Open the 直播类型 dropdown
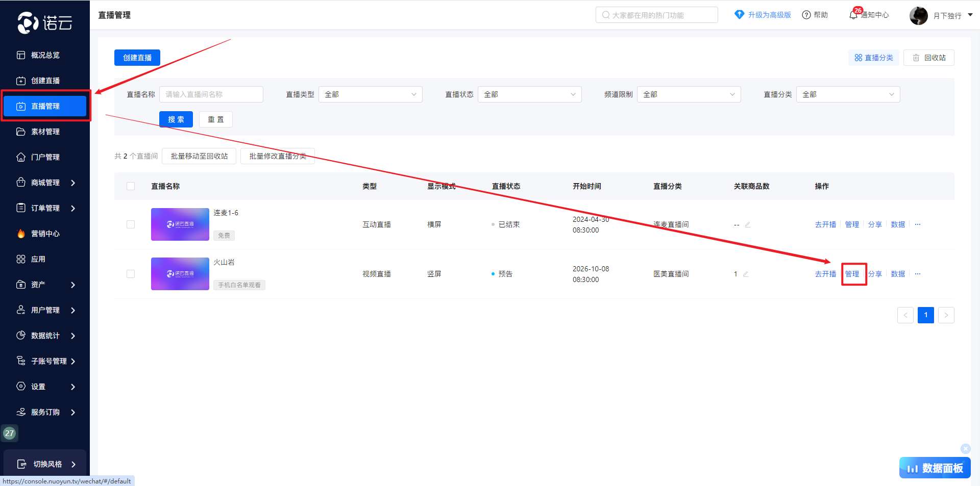 [370, 94]
